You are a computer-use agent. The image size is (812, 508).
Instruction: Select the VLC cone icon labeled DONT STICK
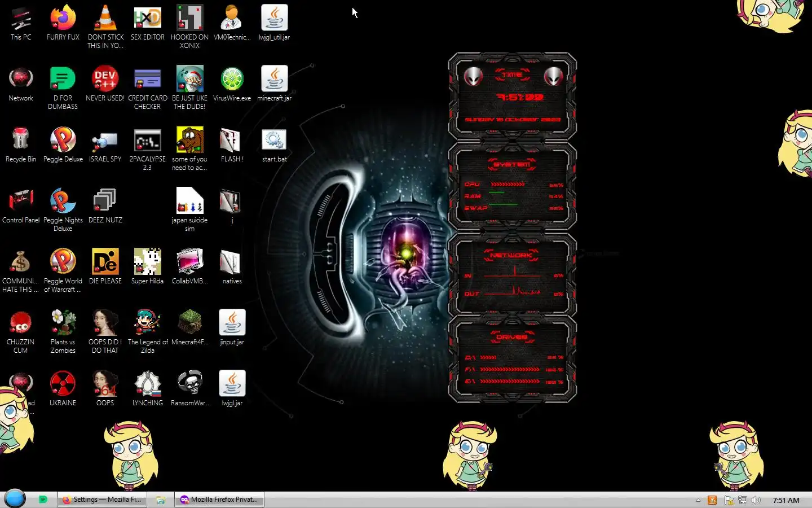tap(105, 26)
